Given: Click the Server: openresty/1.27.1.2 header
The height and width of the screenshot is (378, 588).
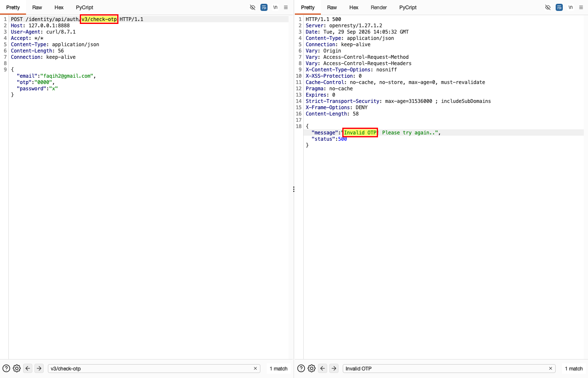Looking at the screenshot, I should 344,26.
